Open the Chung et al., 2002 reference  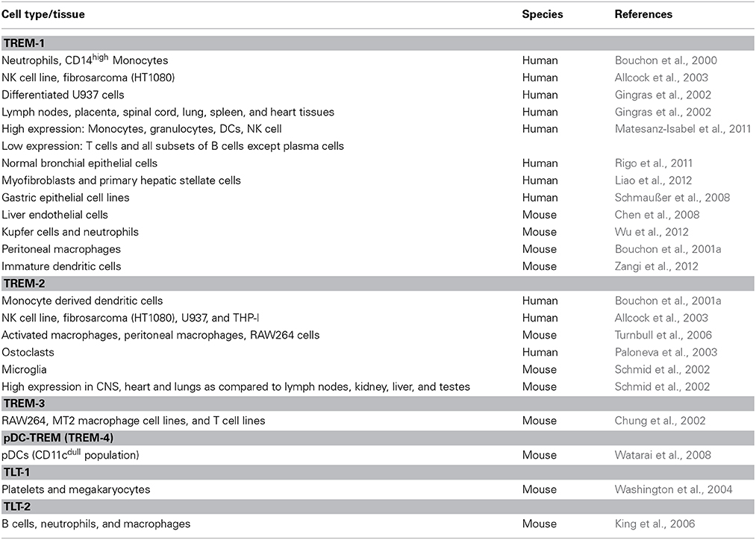click(660, 421)
